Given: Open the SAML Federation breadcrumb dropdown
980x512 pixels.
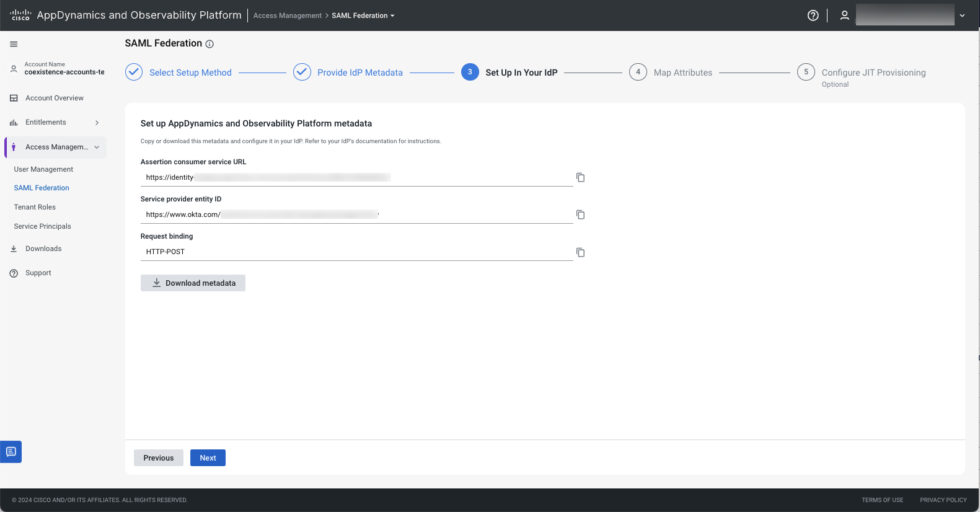Looking at the screenshot, I should (363, 15).
